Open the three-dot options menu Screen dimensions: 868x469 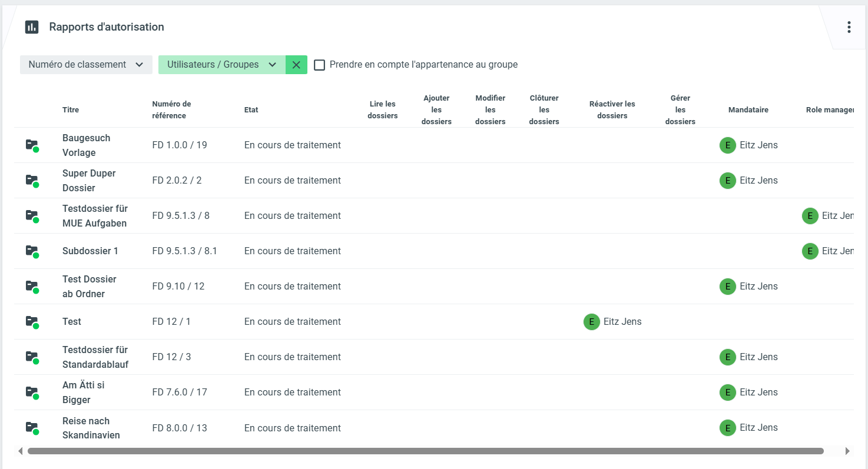pos(849,27)
